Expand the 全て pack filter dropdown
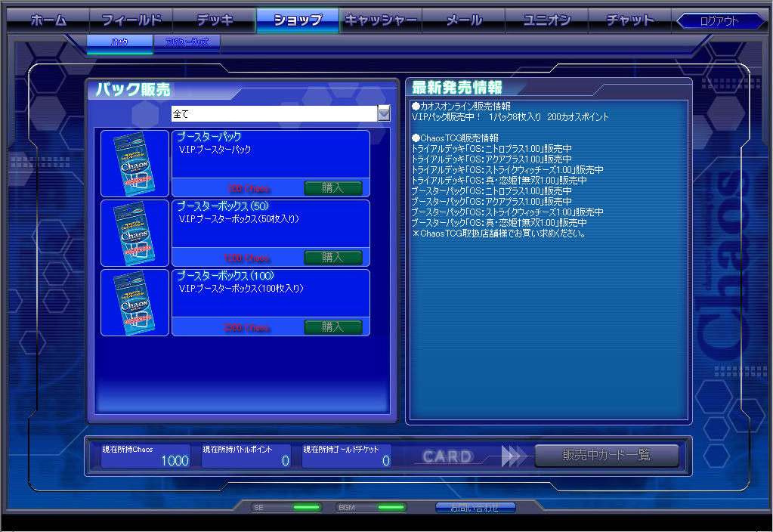Viewport: 773px width, 532px height. click(384, 114)
